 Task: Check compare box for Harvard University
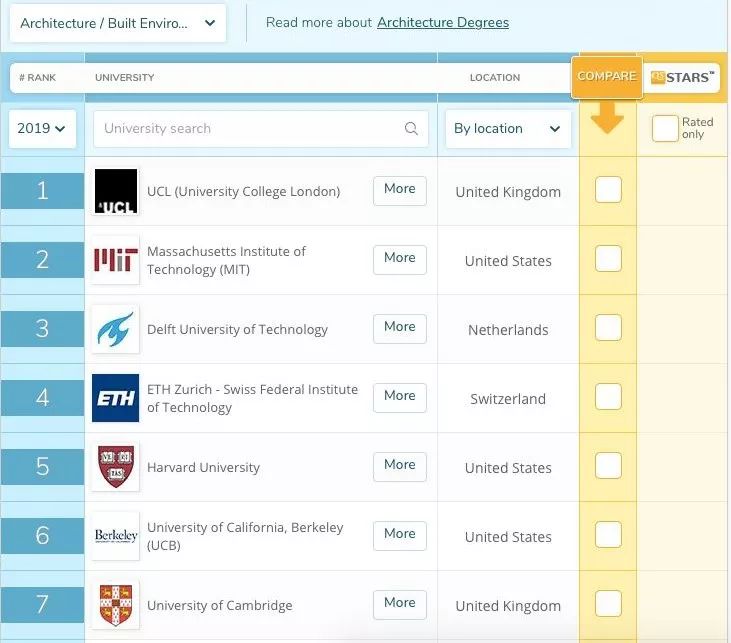(x=608, y=466)
